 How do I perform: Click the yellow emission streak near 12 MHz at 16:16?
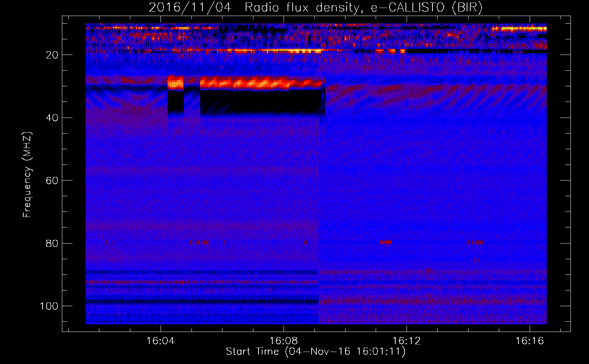click(x=523, y=28)
